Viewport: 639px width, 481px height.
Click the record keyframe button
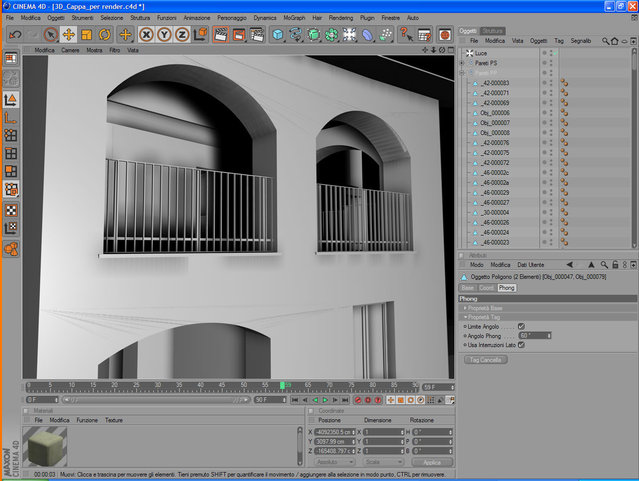pos(358,400)
